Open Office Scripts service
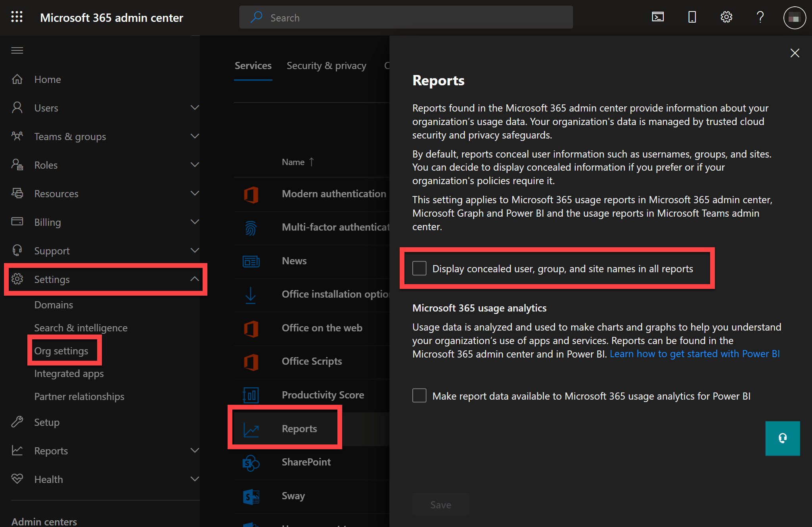The image size is (812, 527). pos(312,361)
